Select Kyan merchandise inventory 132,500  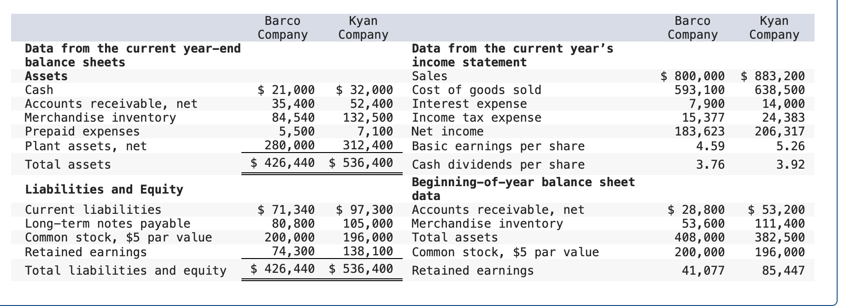(368, 118)
